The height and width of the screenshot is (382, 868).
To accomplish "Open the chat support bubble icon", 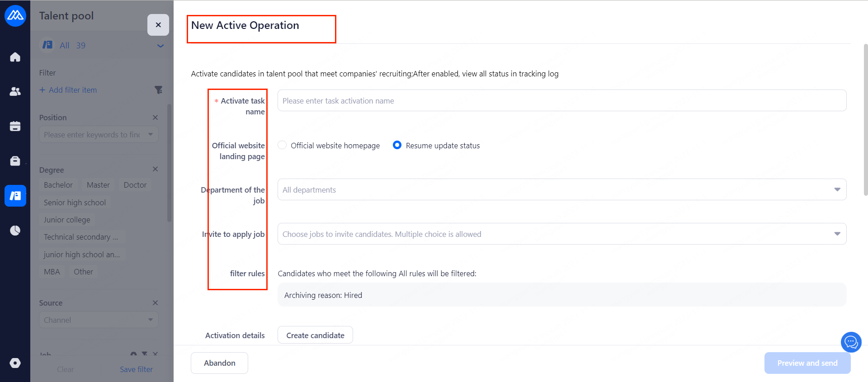I will coord(851,342).
